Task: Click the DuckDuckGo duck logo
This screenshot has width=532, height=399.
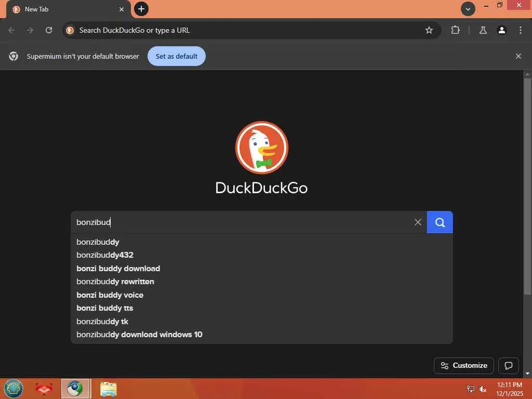Action: click(262, 148)
